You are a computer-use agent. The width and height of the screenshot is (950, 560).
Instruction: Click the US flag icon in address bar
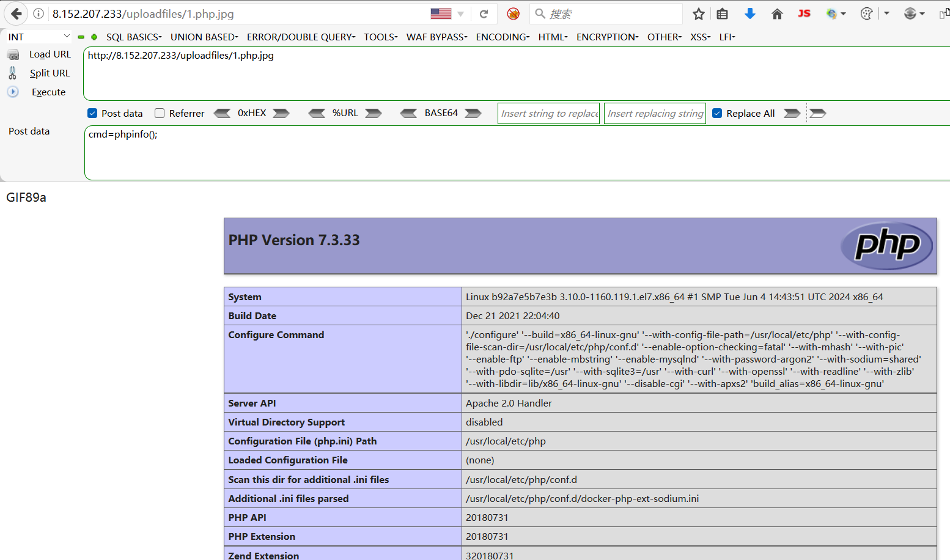(x=441, y=13)
